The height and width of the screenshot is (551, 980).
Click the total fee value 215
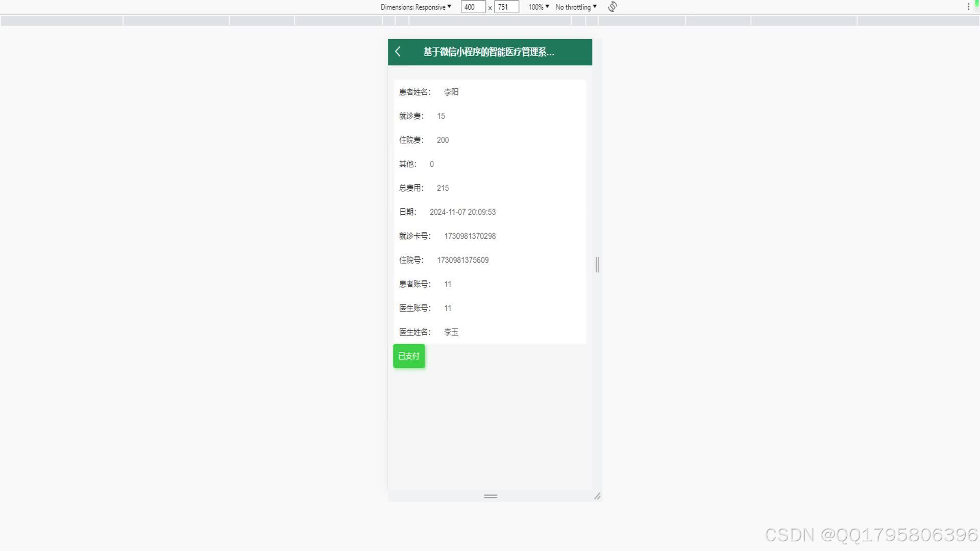(x=442, y=188)
